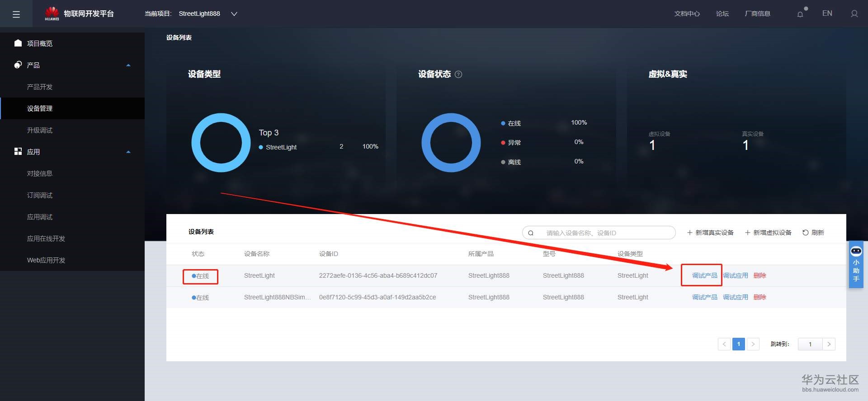Delete the StreetLight device row
Image resolution: width=868 pixels, height=401 pixels.
click(760, 275)
